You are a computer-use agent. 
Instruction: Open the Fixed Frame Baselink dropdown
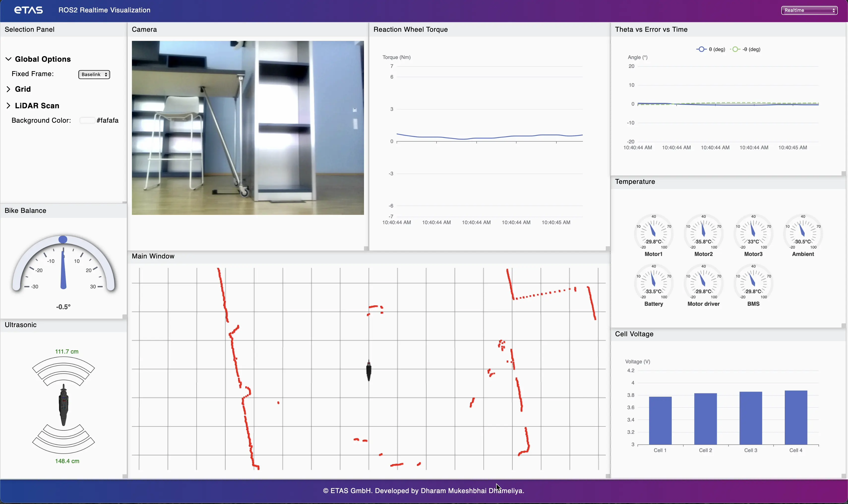(94, 74)
